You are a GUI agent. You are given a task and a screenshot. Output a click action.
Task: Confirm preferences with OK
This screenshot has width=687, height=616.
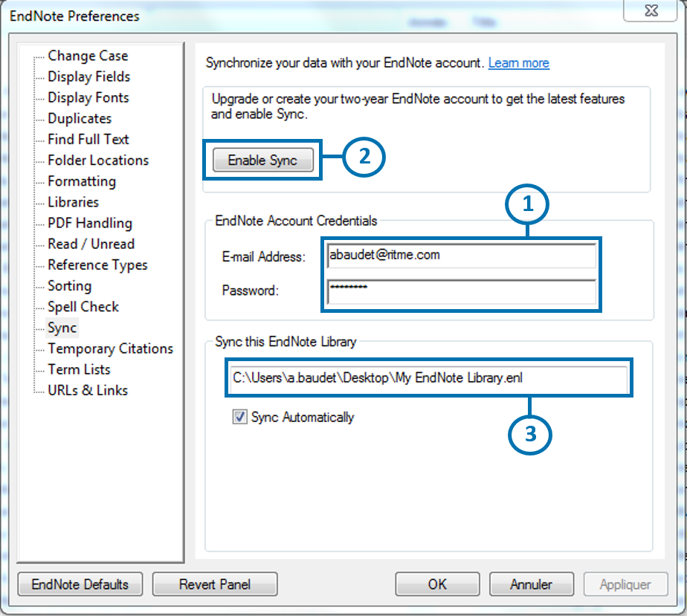click(x=437, y=584)
